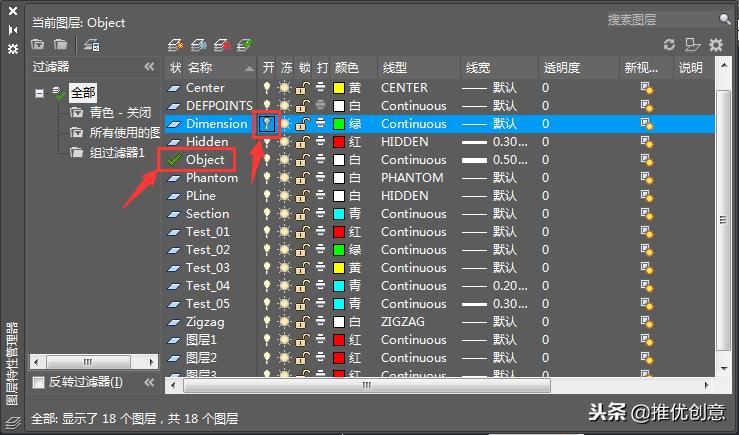This screenshot has height=435, width=739.
Task: Select the 所有使用的图层 filter
Action: [125, 132]
